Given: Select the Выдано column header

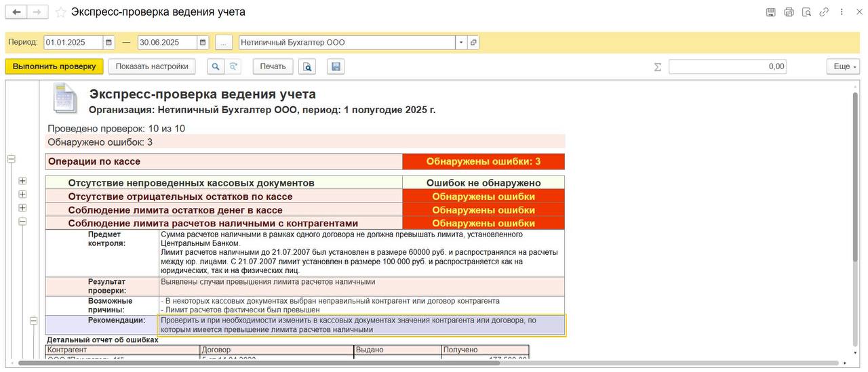Looking at the screenshot, I should click(397, 350).
